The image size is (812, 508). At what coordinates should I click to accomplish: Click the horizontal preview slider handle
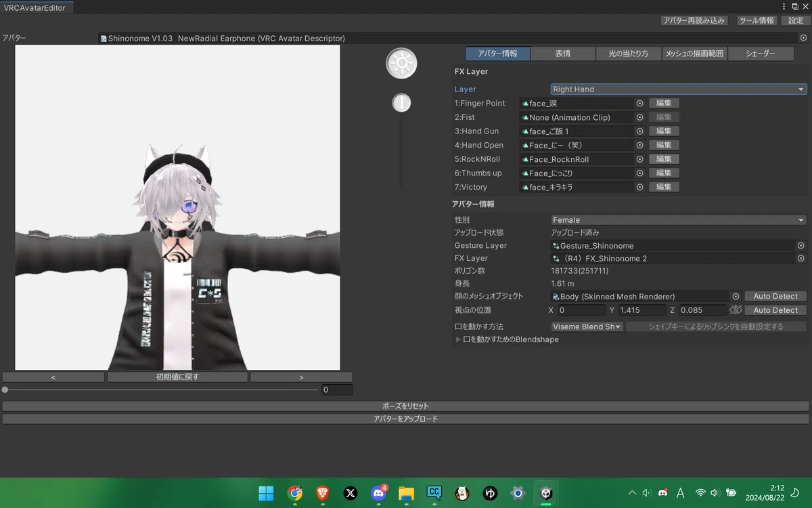(5, 390)
